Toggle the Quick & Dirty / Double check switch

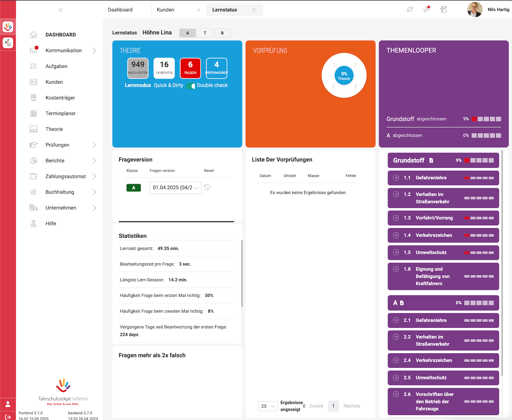[191, 86]
